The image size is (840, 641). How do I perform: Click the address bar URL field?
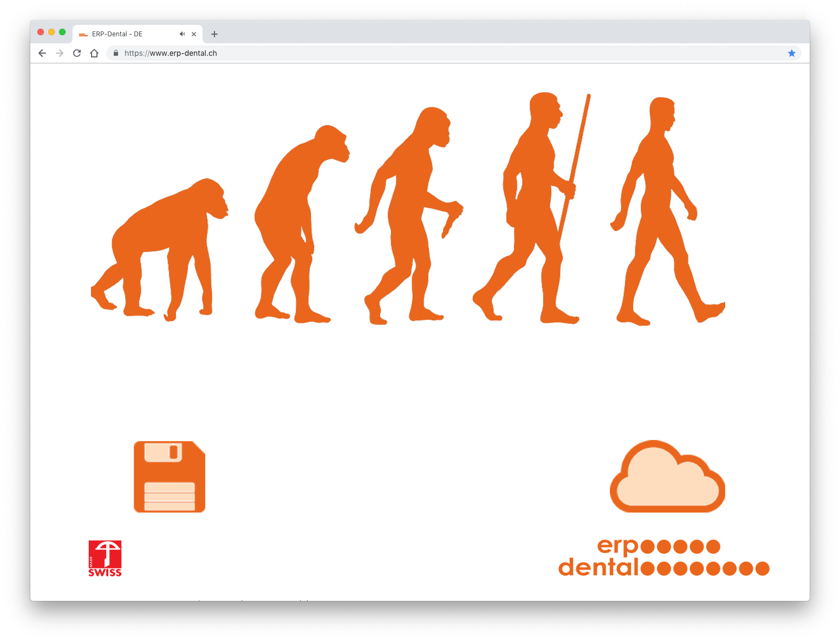pyautogui.click(x=453, y=53)
